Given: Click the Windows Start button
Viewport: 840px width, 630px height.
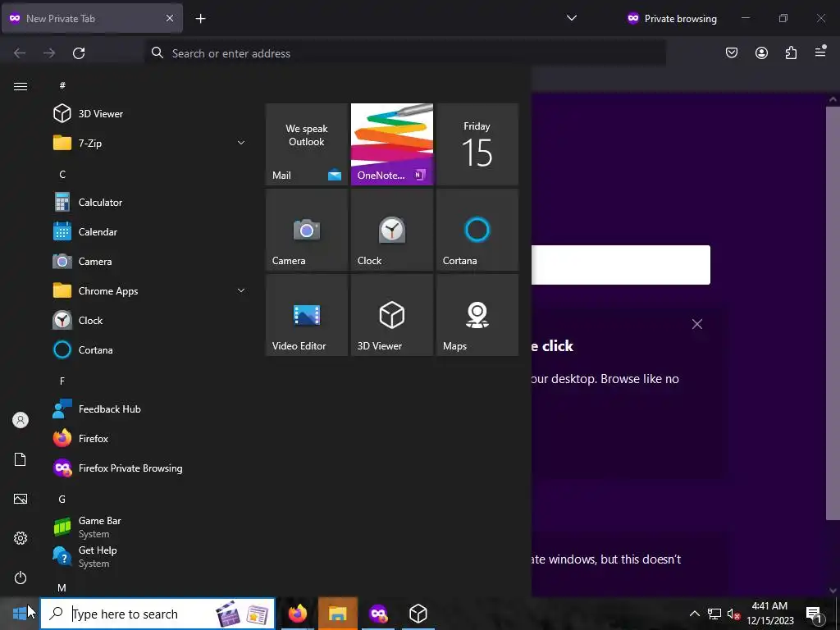Looking at the screenshot, I should coord(20,614).
